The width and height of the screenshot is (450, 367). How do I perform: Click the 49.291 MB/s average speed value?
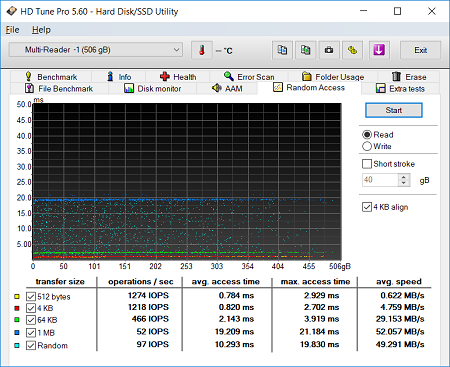pyautogui.click(x=400, y=344)
